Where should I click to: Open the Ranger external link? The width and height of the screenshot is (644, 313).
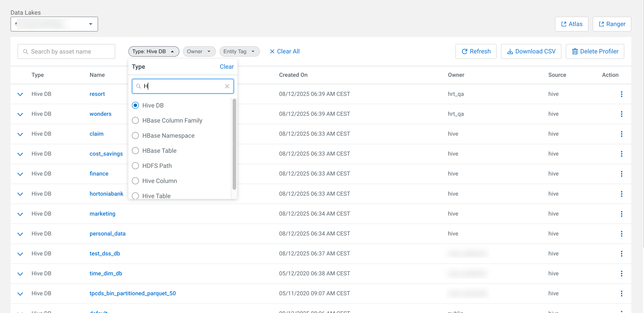pyautogui.click(x=612, y=24)
